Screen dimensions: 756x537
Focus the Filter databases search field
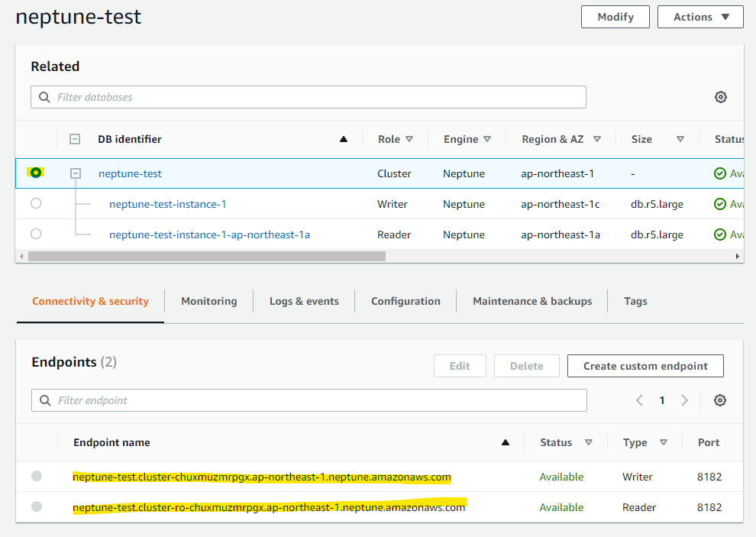(309, 97)
